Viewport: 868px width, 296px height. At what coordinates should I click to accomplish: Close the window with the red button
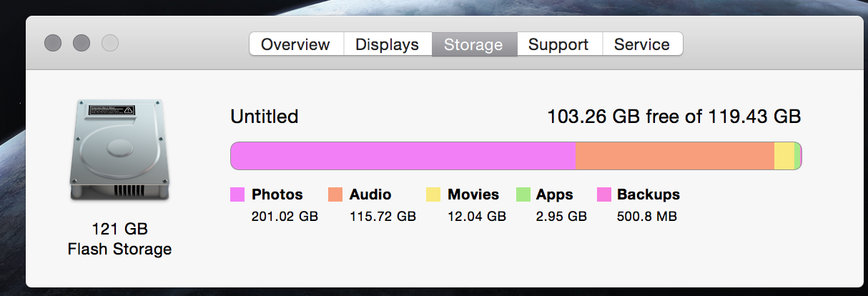(x=53, y=44)
